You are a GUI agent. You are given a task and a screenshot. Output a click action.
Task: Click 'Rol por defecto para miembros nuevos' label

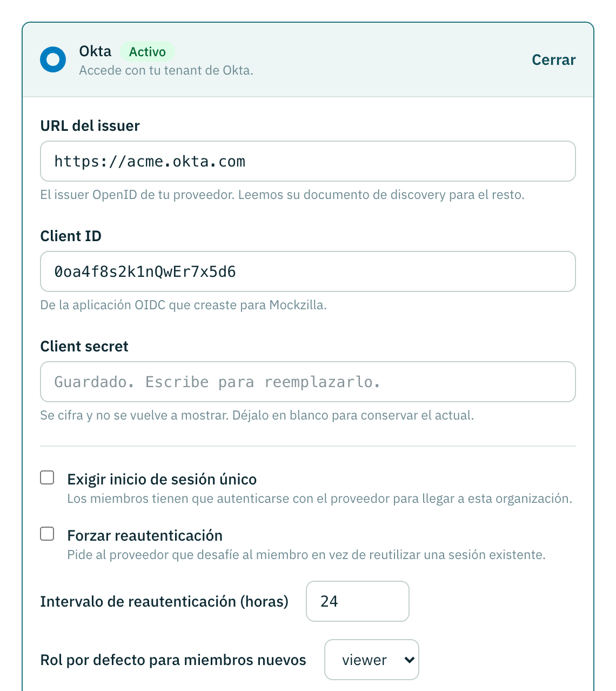pos(173,660)
